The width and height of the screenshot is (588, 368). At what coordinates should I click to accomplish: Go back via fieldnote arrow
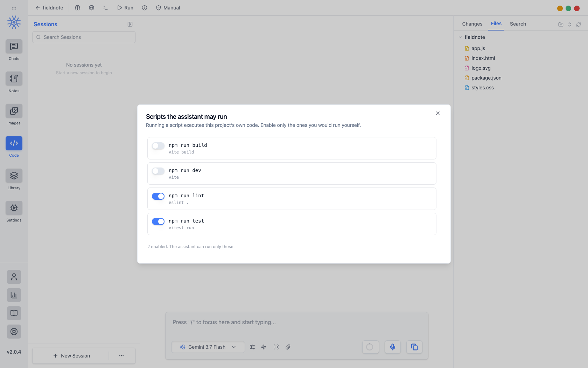pyautogui.click(x=49, y=8)
